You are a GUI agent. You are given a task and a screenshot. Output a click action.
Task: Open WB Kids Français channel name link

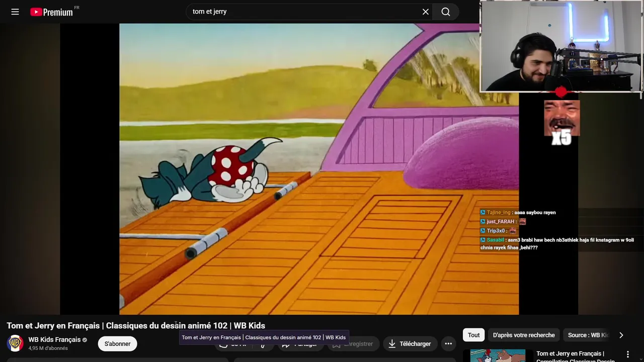tap(54, 340)
